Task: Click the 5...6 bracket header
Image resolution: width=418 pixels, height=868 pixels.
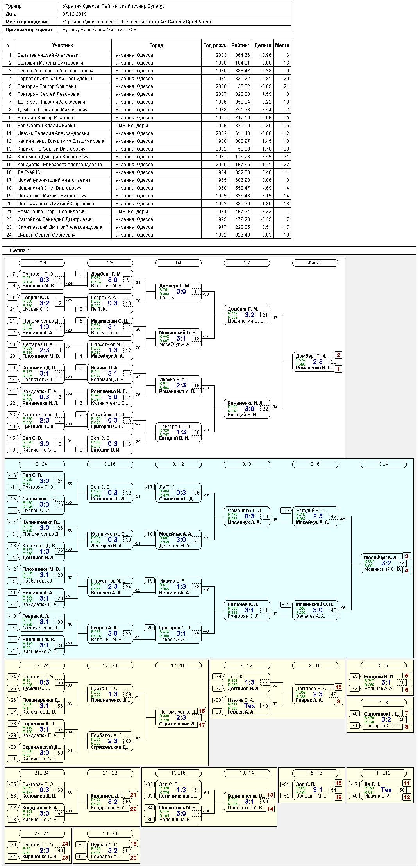Action: (x=383, y=665)
